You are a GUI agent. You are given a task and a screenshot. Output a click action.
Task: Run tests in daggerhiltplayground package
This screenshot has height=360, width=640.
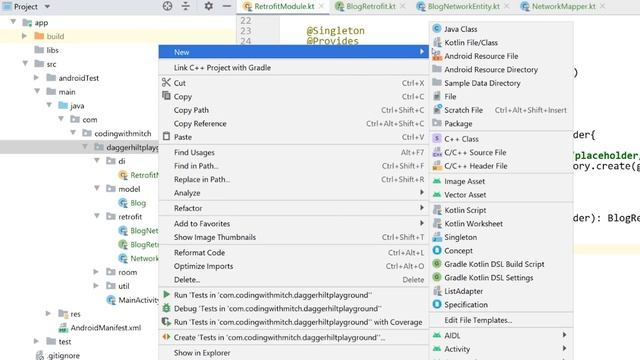tap(293, 295)
